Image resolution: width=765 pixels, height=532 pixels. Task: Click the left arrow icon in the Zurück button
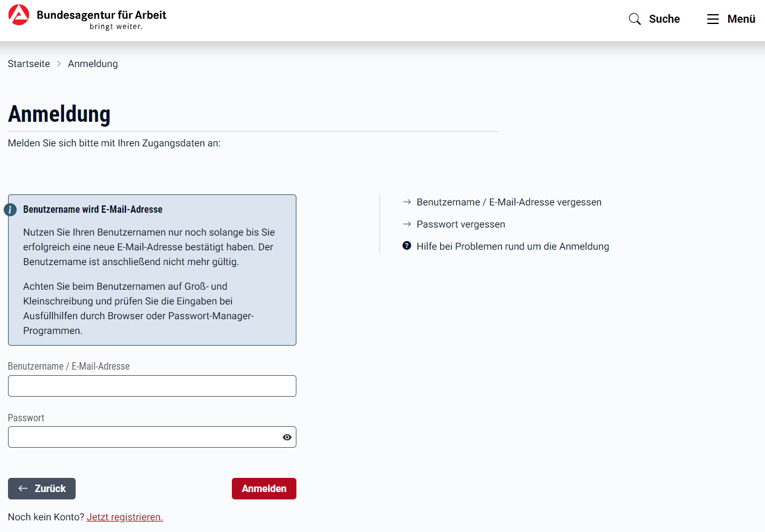(23, 488)
